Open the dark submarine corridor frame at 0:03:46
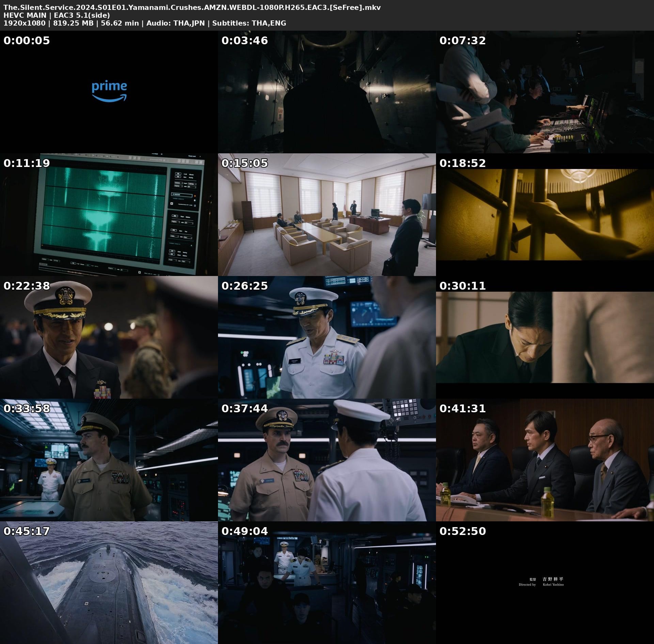The width and height of the screenshot is (654, 644). (327, 92)
